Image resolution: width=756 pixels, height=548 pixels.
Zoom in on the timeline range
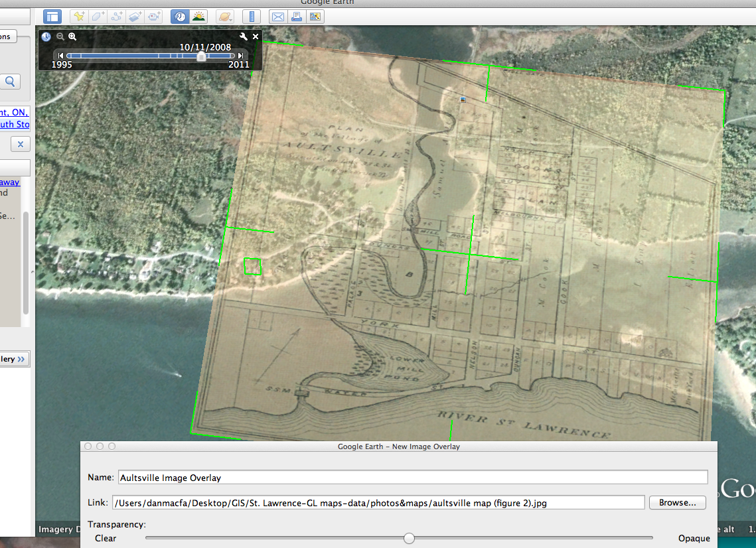point(72,36)
